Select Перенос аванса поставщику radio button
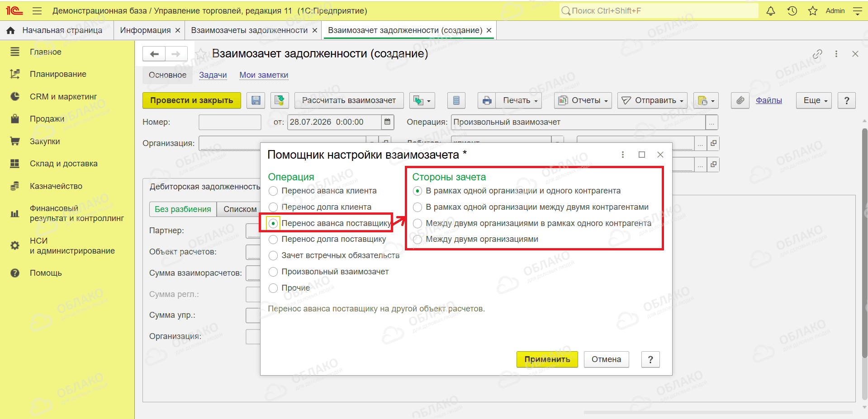 [x=273, y=223]
